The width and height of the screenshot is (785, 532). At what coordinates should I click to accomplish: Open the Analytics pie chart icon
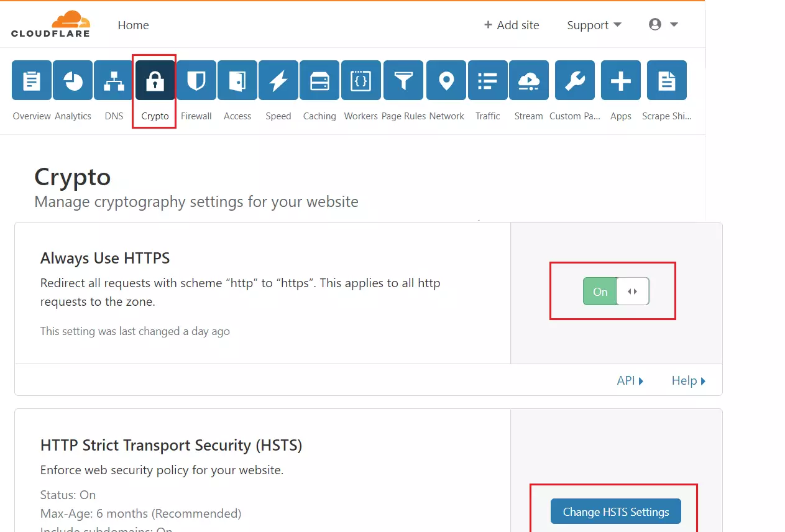[x=73, y=80]
